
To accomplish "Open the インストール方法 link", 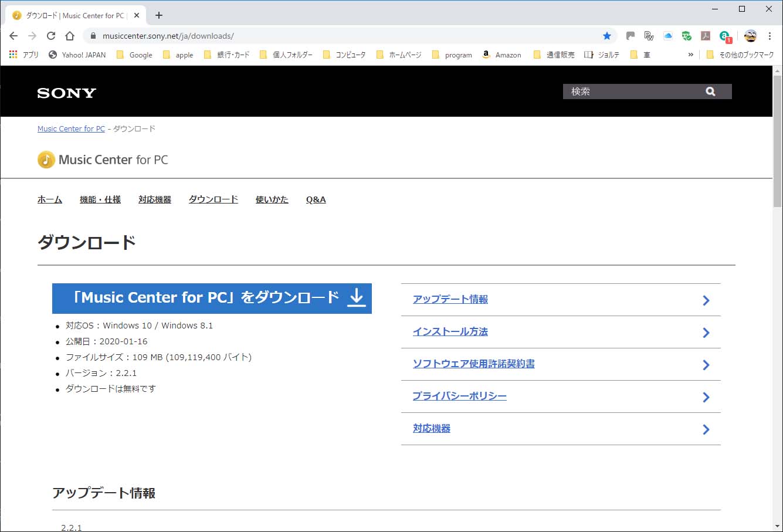I will point(450,331).
